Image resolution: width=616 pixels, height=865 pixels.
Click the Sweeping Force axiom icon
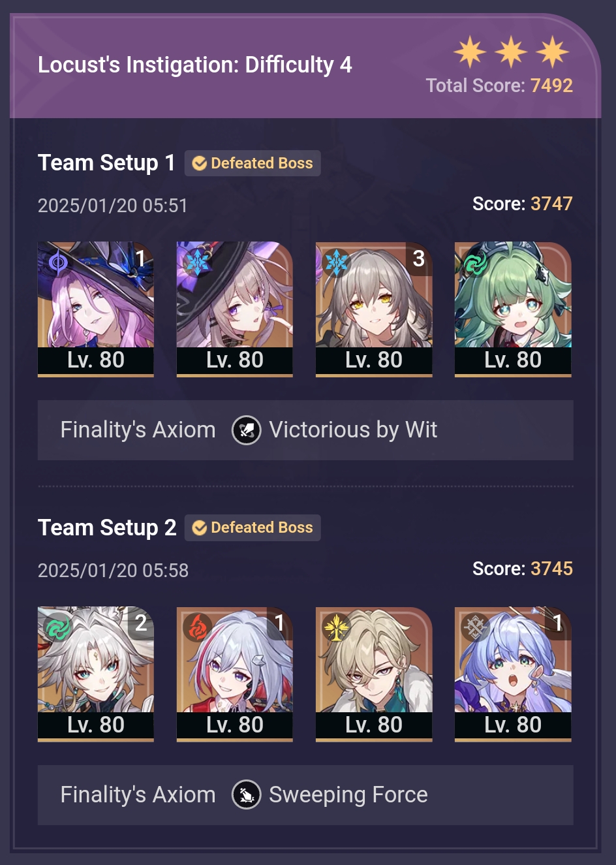tap(247, 795)
